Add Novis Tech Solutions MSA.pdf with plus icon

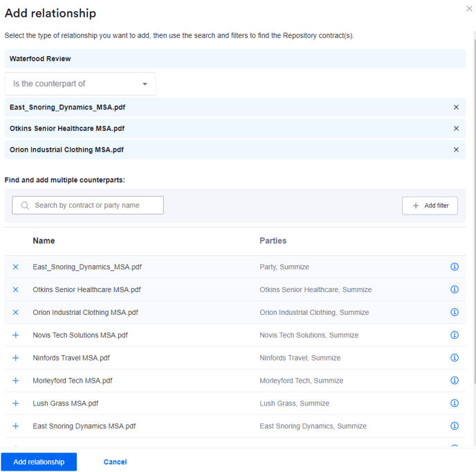[x=16, y=335]
